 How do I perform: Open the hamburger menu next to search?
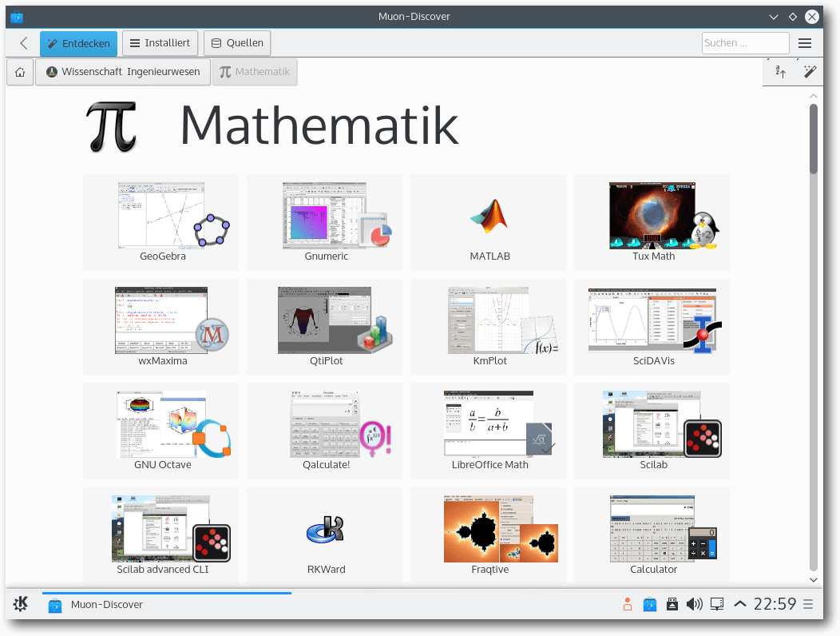click(x=805, y=43)
